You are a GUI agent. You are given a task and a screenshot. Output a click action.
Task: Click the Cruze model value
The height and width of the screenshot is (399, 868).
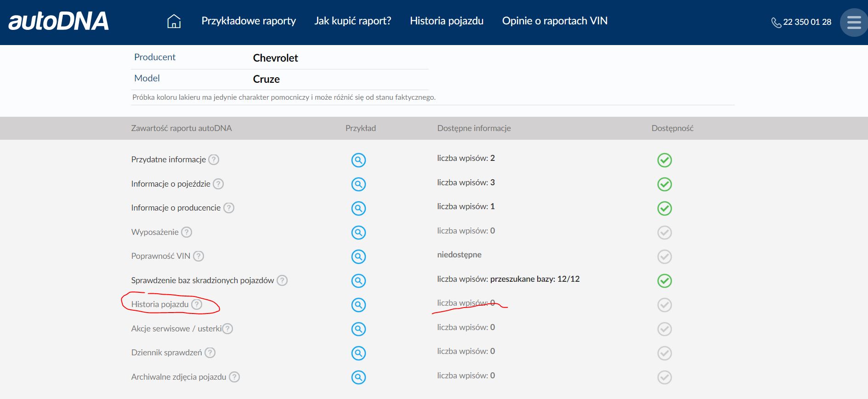pos(267,79)
